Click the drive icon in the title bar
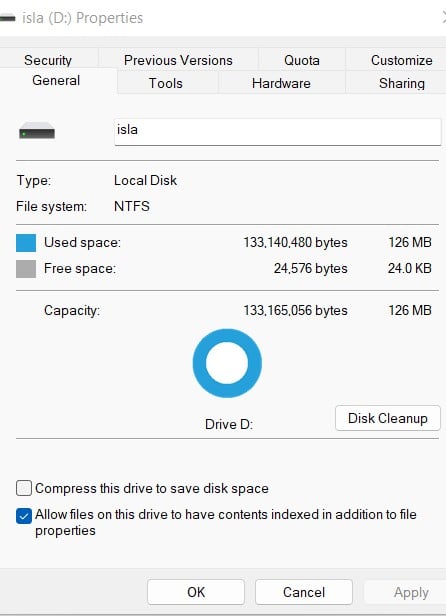 click(x=7, y=18)
